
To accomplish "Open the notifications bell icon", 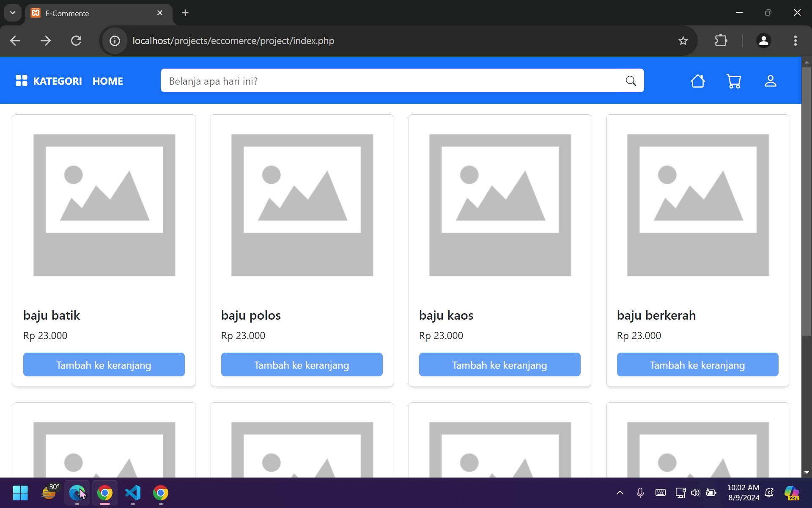I will pos(769,492).
